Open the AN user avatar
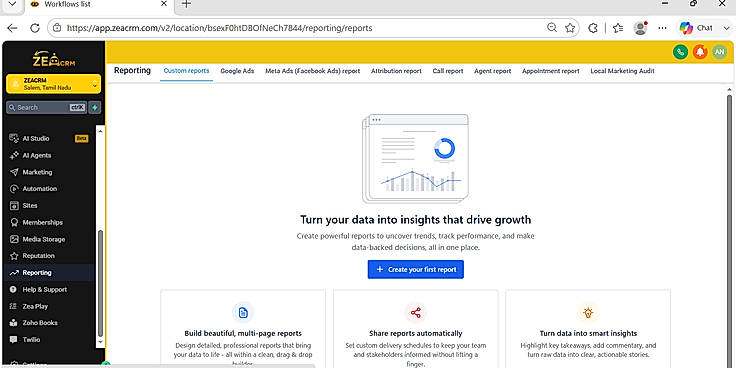 (720, 52)
